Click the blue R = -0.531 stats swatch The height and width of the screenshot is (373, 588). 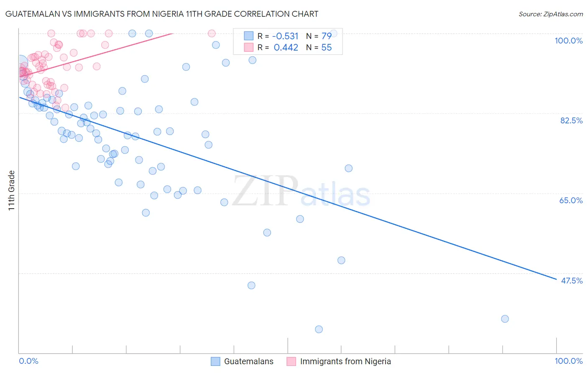pos(249,36)
